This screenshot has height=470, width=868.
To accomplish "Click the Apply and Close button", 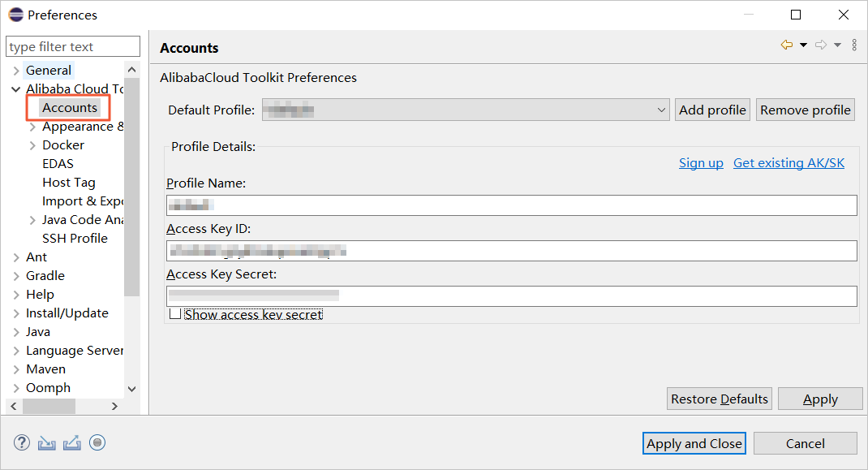I will [x=694, y=443].
